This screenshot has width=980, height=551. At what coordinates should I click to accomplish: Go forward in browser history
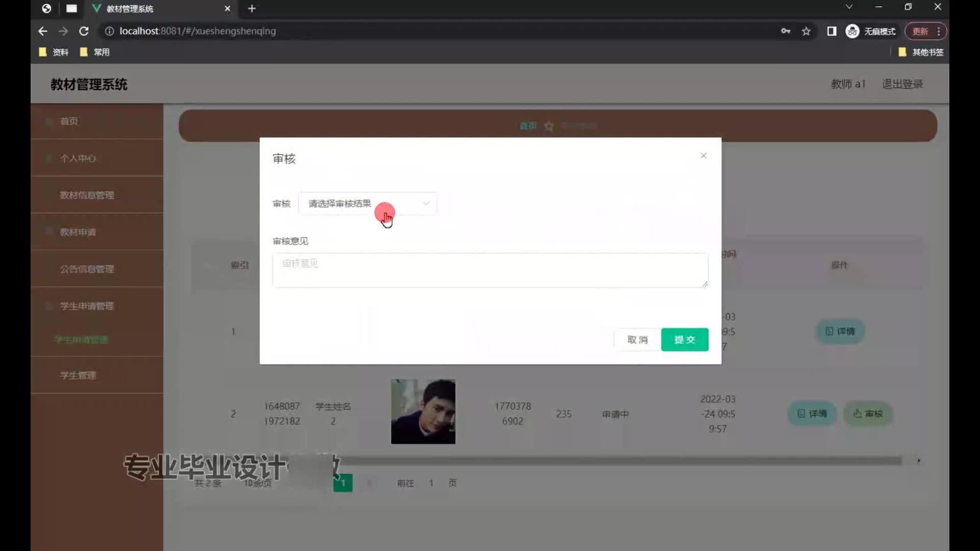click(x=63, y=31)
